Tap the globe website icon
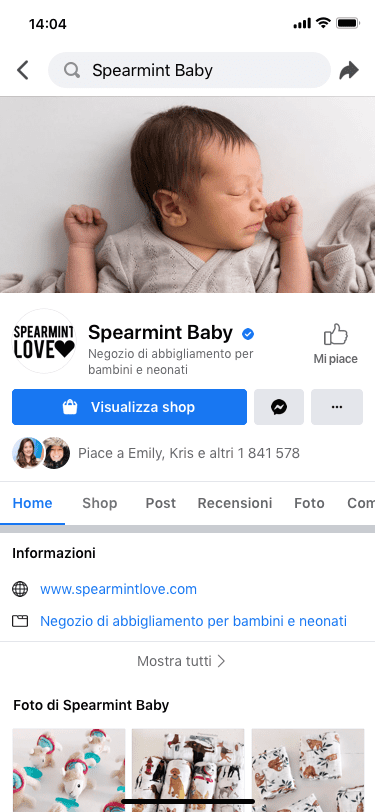This screenshot has height=812, width=375. [x=20, y=589]
